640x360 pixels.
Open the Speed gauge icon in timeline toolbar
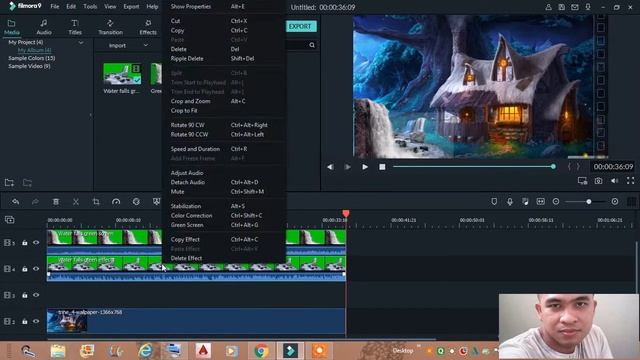116,202
